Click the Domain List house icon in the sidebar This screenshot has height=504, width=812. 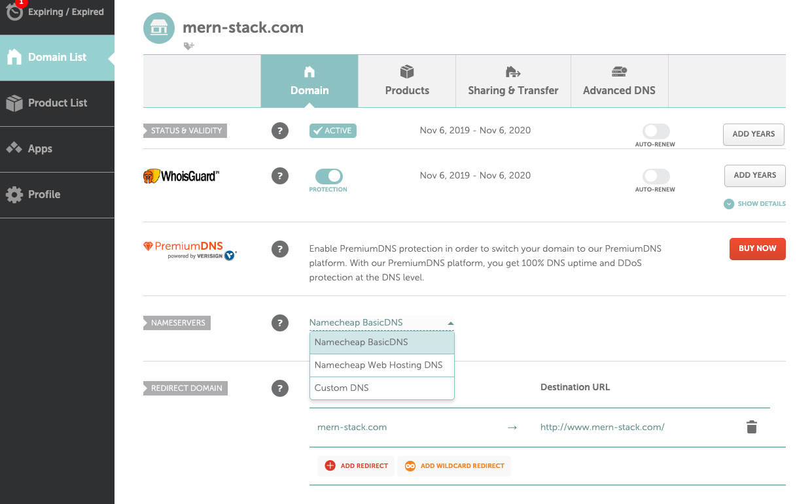(14, 57)
